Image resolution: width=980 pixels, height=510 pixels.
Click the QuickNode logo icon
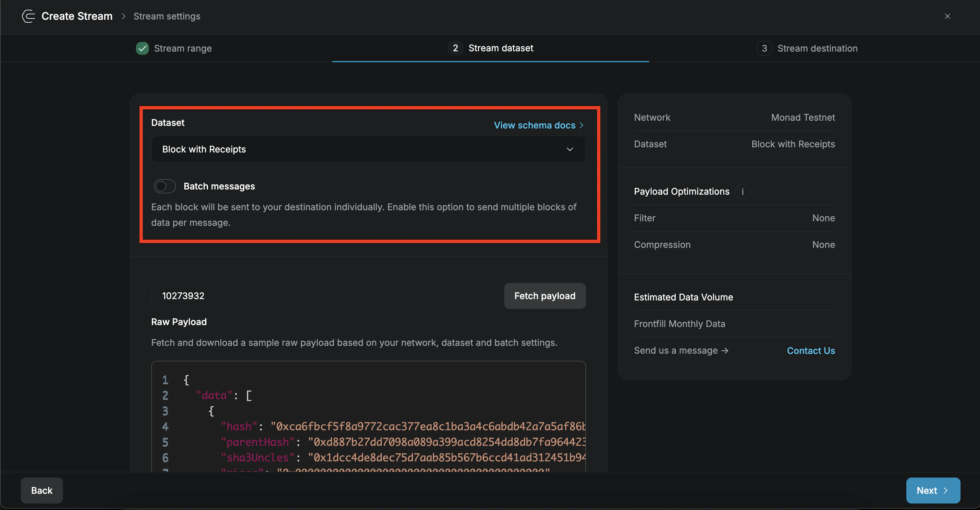coord(28,16)
